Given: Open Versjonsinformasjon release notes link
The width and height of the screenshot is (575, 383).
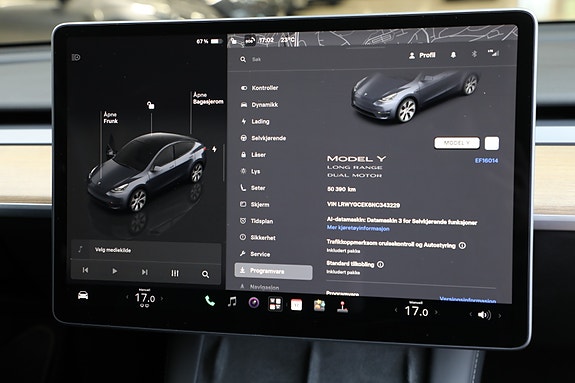Looking at the screenshot, I should [x=468, y=300].
